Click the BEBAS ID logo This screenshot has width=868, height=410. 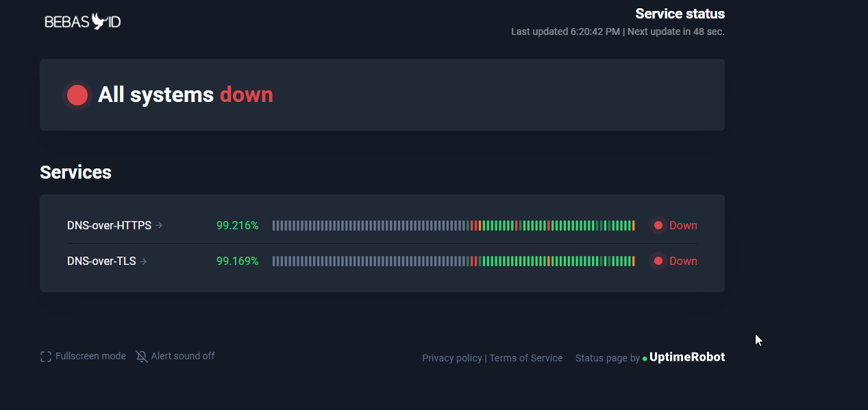(x=82, y=21)
